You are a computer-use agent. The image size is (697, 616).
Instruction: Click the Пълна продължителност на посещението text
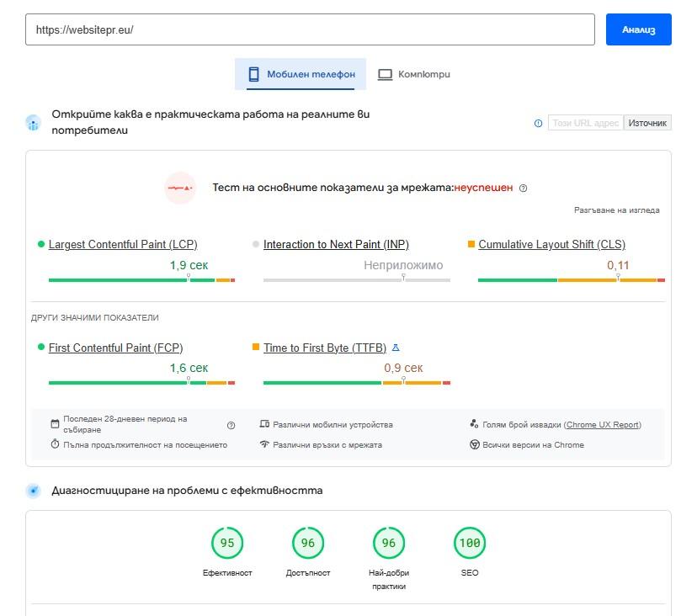(x=145, y=445)
